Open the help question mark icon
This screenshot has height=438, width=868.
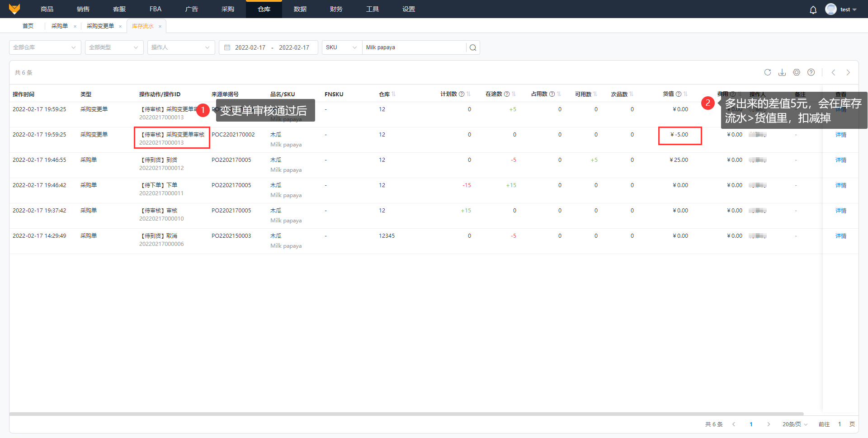click(811, 72)
